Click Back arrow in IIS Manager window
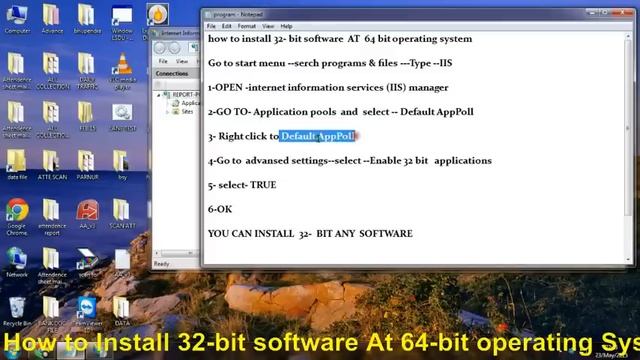Viewport: 640px width, 360px height. 160,48
